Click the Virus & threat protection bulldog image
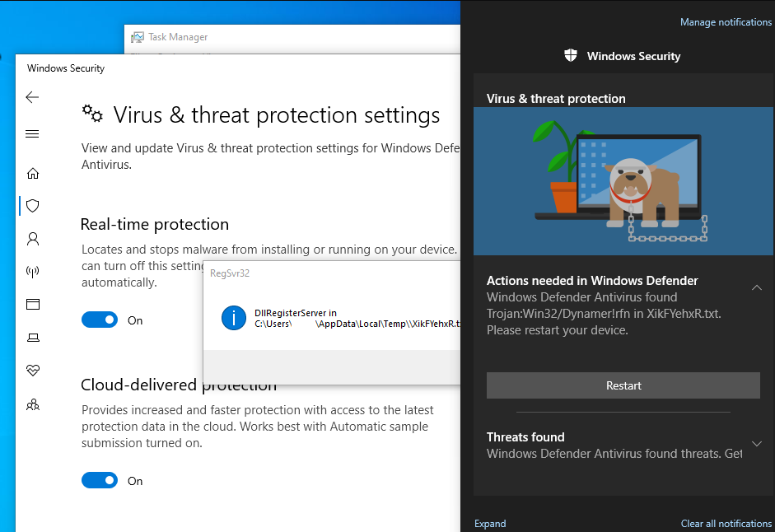This screenshot has height=532, width=775. (623, 181)
